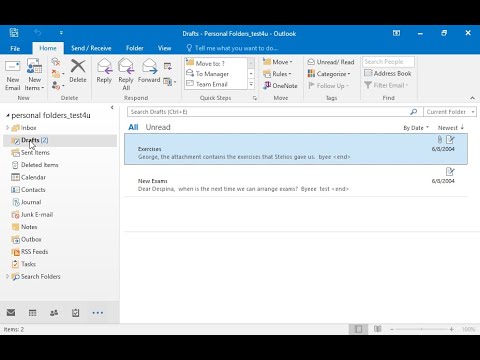Send item to OneNote
The image size is (480, 360).
coord(280,86)
